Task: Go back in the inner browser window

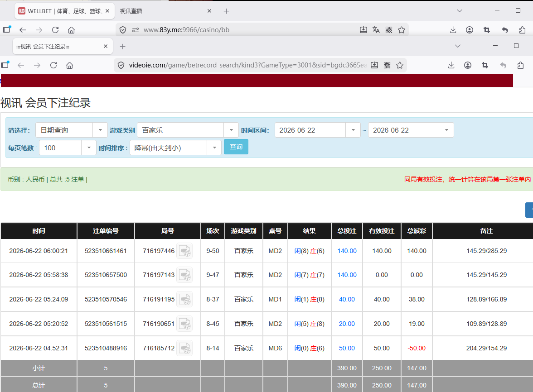Action: 21,65
